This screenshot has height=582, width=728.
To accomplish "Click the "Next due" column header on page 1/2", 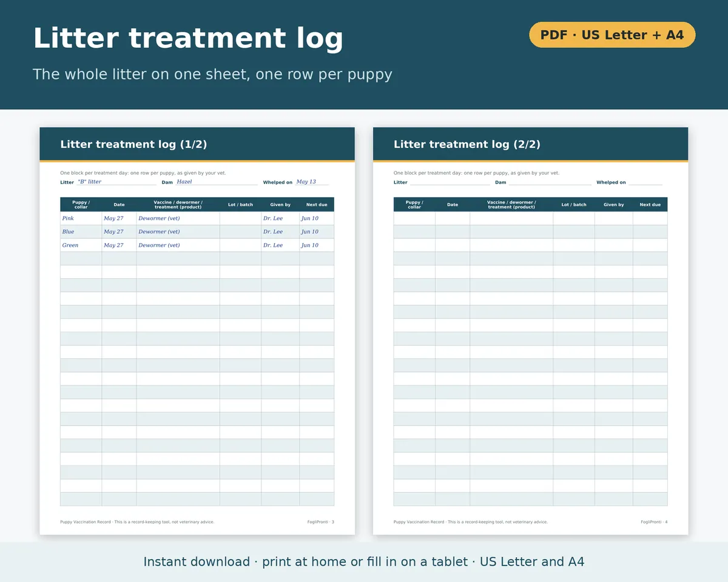I will 317,204.
